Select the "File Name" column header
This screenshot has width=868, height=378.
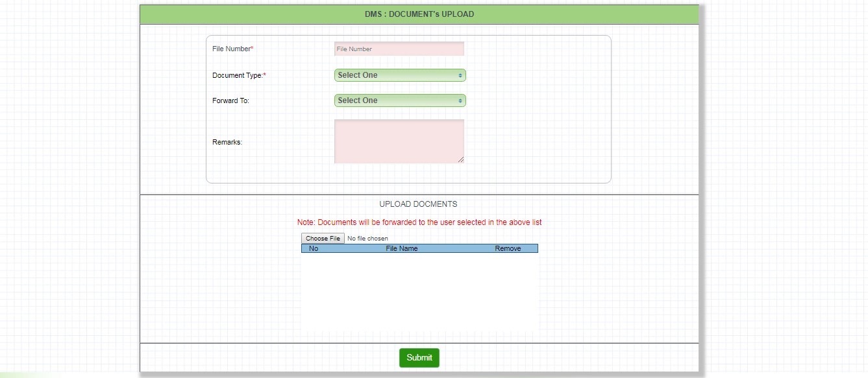tap(402, 248)
